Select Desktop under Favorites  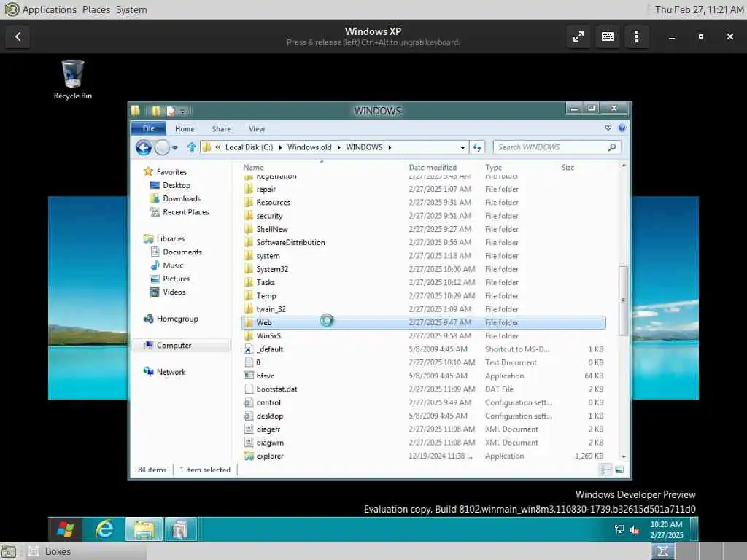tap(177, 185)
